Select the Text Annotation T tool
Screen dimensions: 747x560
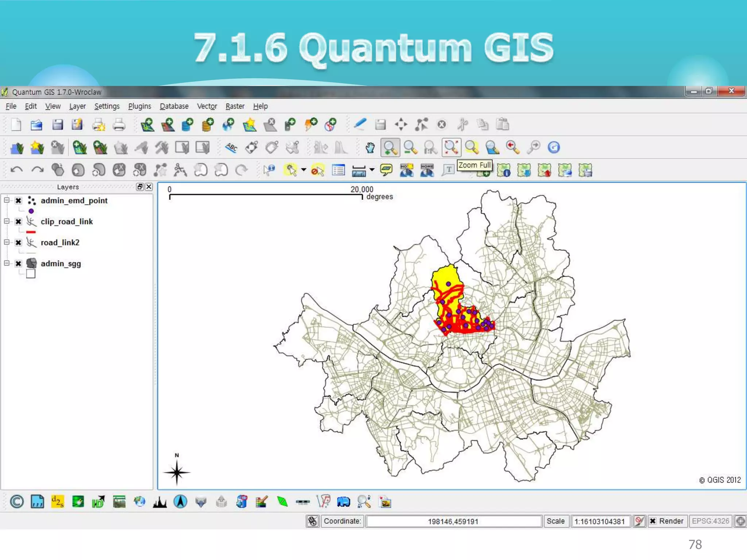pos(448,170)
